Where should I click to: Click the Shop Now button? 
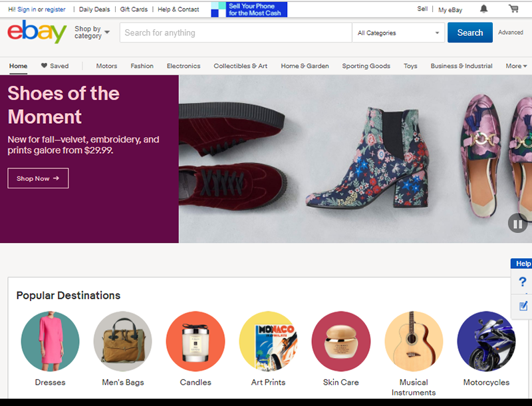38,178
